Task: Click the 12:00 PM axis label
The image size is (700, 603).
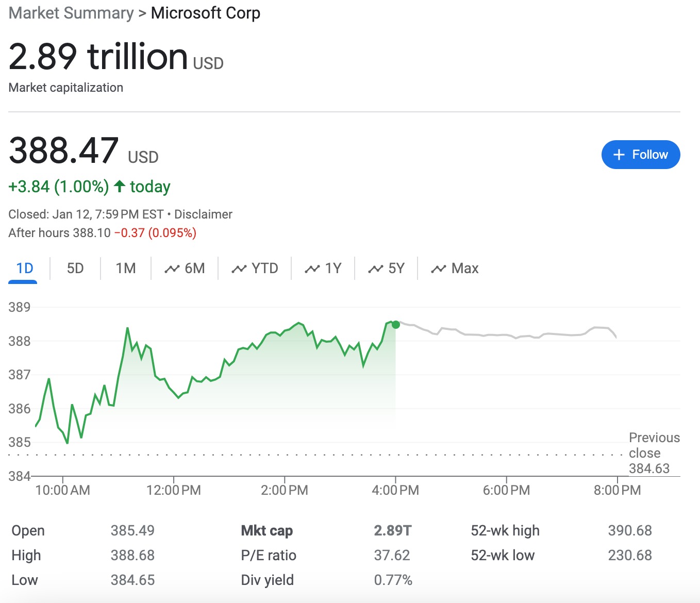Action: (174, 490)
